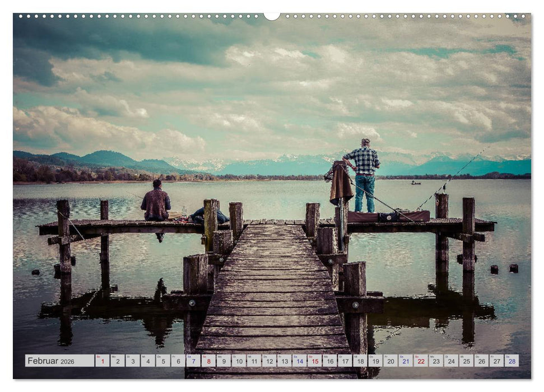
Task: Toggle selection of date 10
Action: 240,361
